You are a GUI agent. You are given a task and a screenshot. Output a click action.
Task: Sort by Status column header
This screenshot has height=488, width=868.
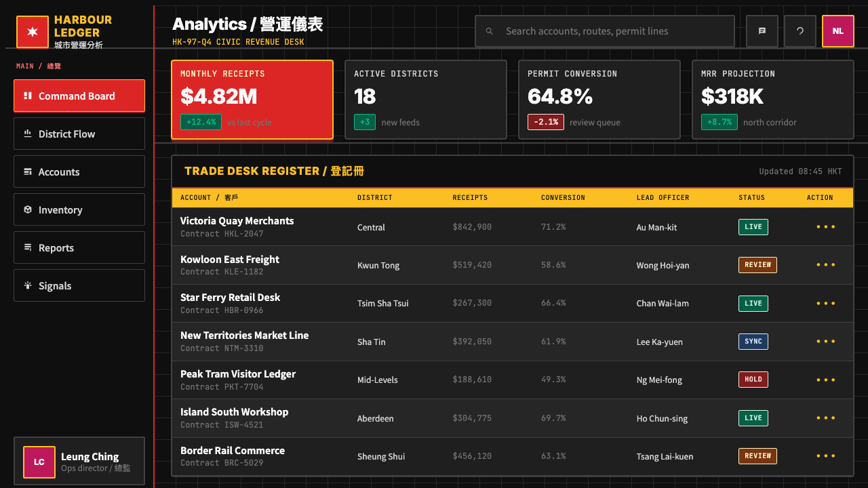point(751,198)
